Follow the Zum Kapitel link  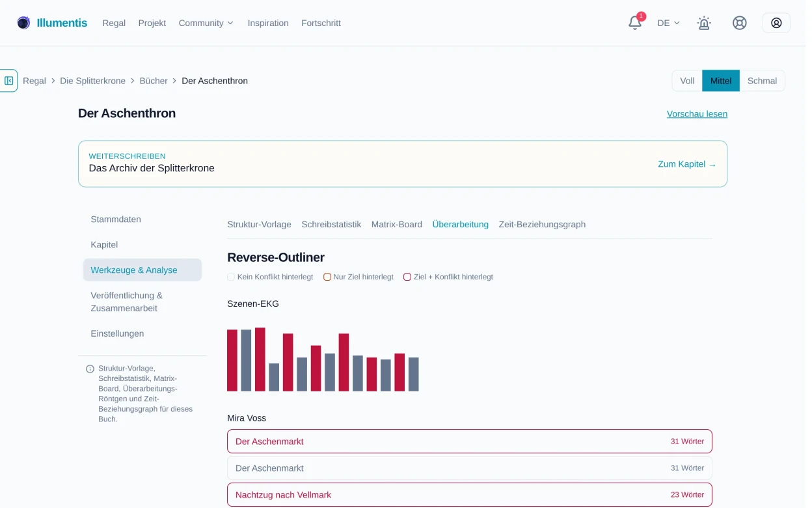687,164
